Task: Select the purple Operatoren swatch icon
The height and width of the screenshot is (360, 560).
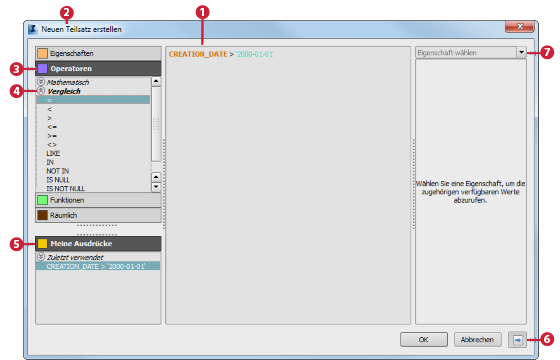Action: tap(42, 69)
